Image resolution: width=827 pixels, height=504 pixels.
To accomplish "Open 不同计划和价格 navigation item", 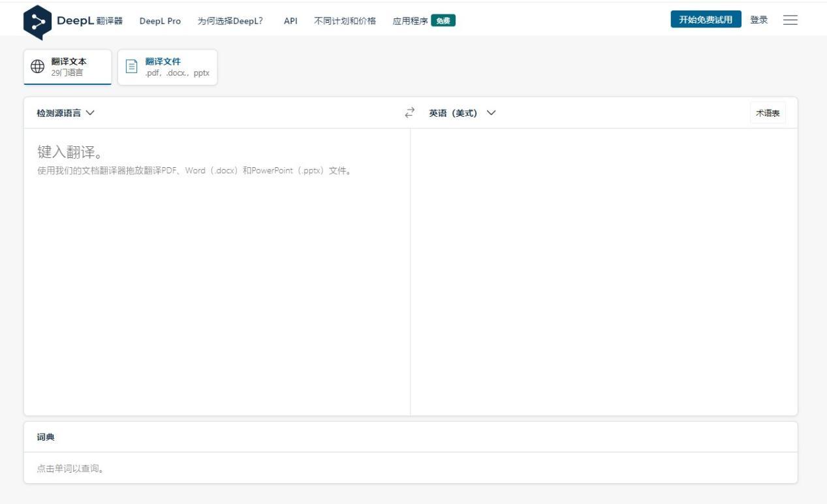I will click(345, 21).
